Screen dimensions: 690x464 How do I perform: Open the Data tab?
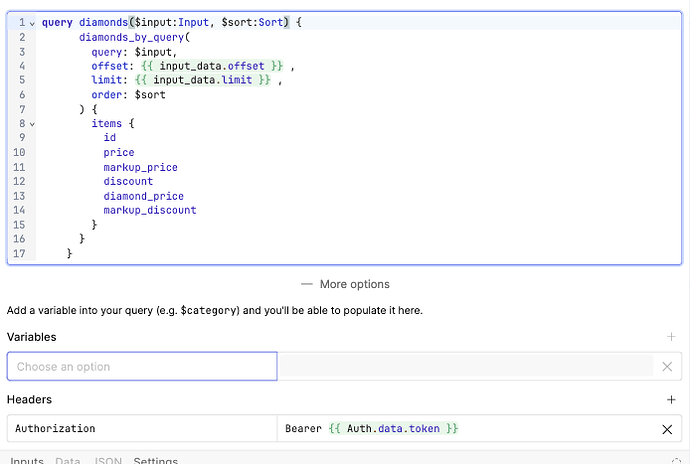68,460
